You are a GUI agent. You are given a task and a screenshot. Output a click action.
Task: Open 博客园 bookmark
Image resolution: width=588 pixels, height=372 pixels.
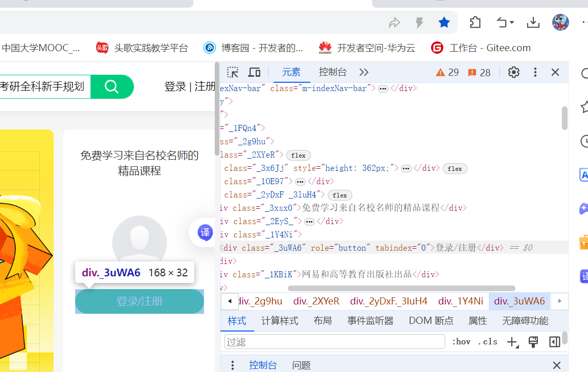tap(253, 48)
